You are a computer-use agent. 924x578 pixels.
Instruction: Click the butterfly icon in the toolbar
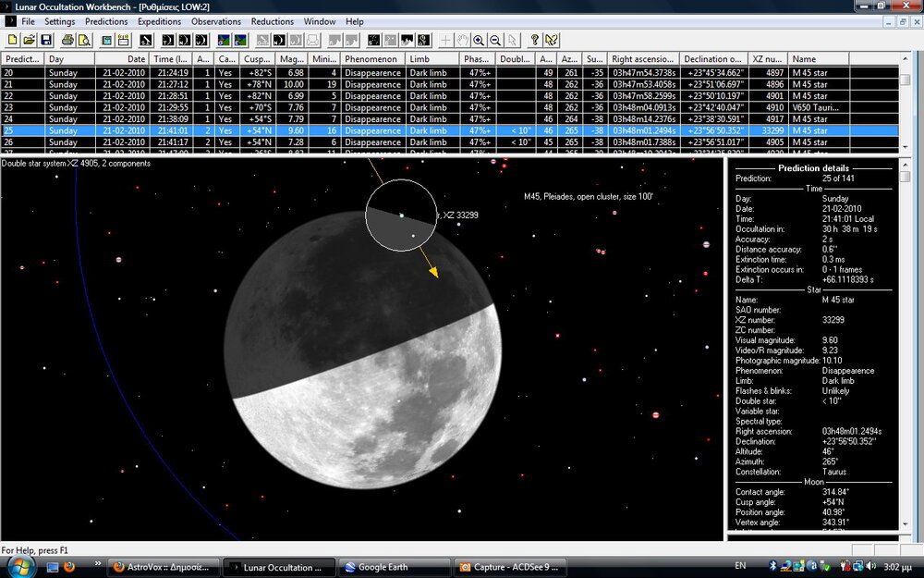(552, 41)
